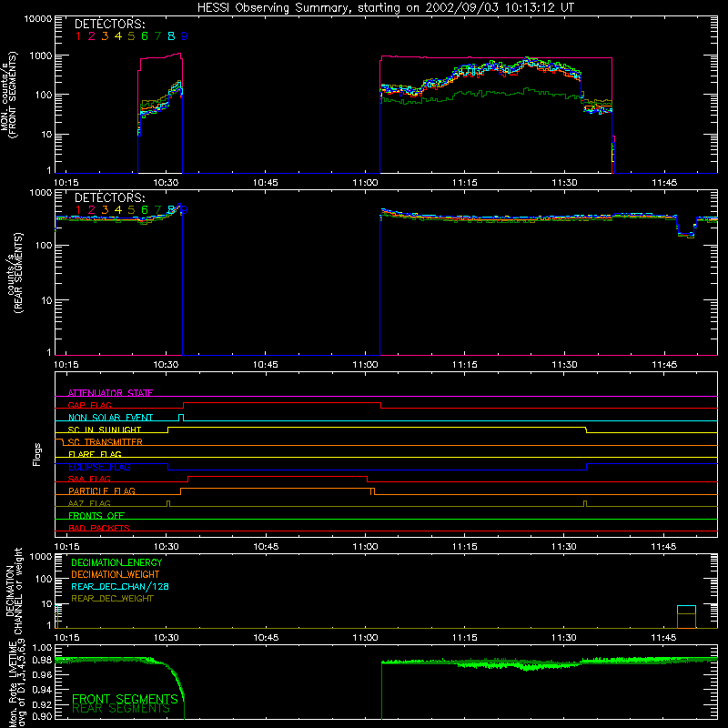Screen dimensions: 728x728
Task: Select the PARTICLE_FLAG label
Action: click(x=102, y=490)
